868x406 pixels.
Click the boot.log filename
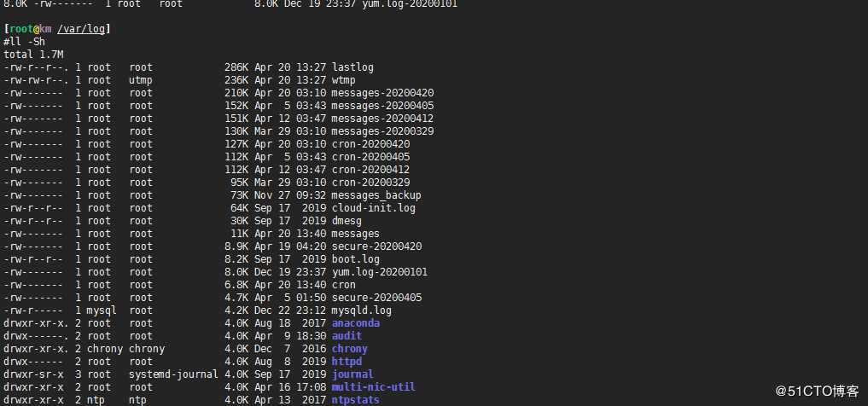tap(355, 259)
